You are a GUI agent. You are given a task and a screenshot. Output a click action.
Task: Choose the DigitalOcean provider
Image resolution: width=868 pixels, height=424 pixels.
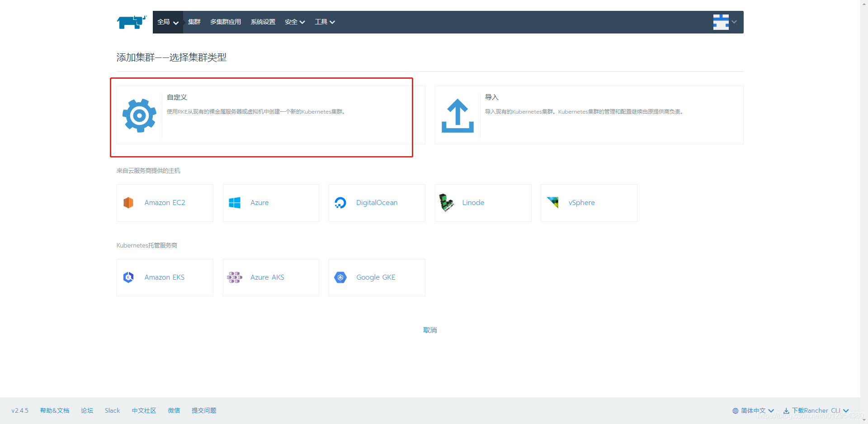coord(377,203)
